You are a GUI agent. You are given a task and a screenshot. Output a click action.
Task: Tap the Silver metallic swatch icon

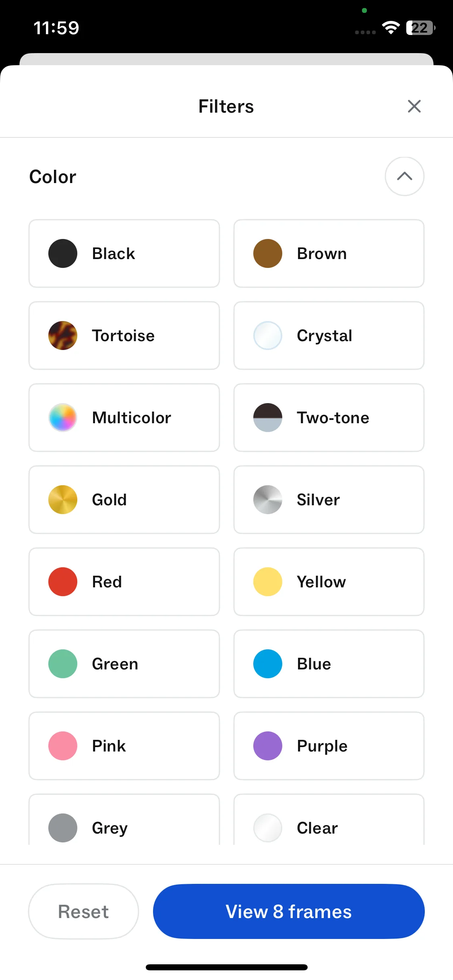(268, 500)
